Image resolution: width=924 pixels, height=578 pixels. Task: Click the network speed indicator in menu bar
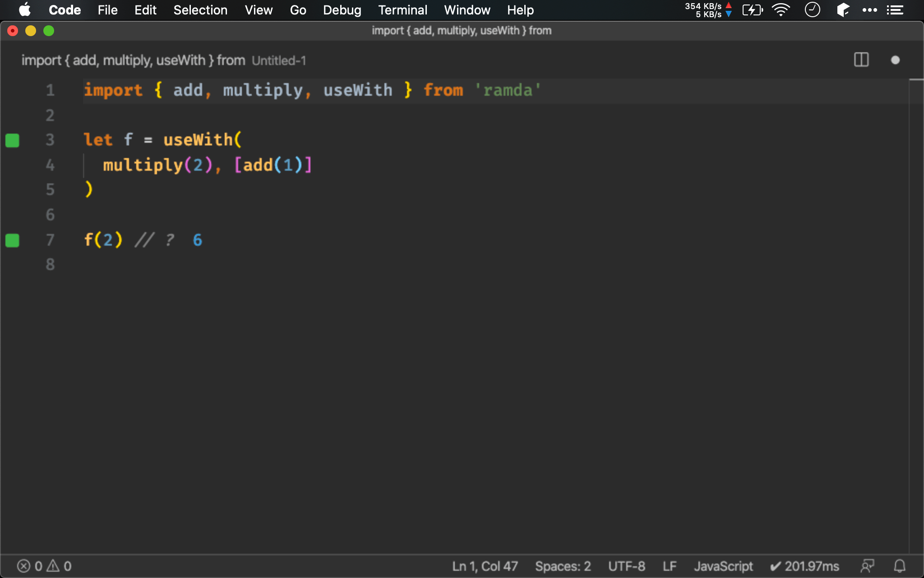708,10
